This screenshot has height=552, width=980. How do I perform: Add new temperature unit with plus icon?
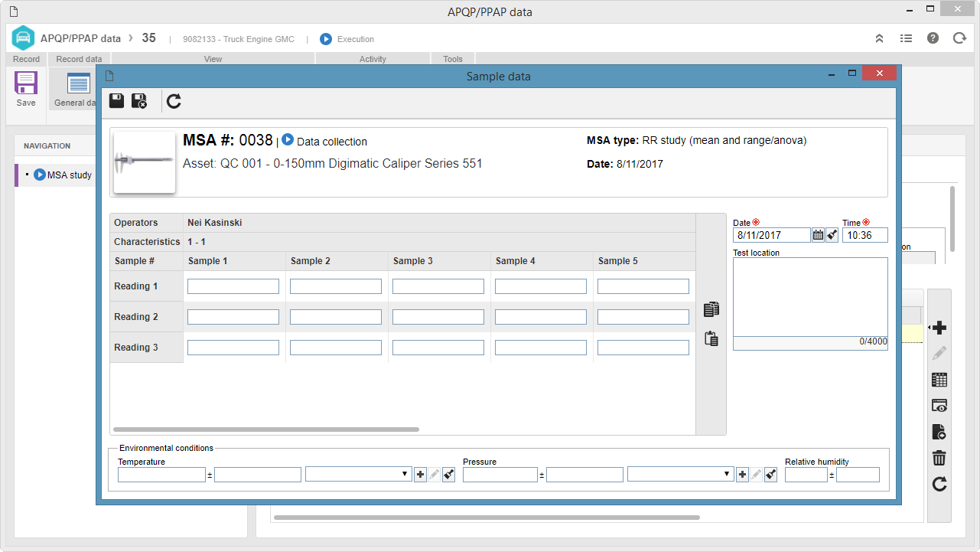pyautogui.click(x=420, y=475)
